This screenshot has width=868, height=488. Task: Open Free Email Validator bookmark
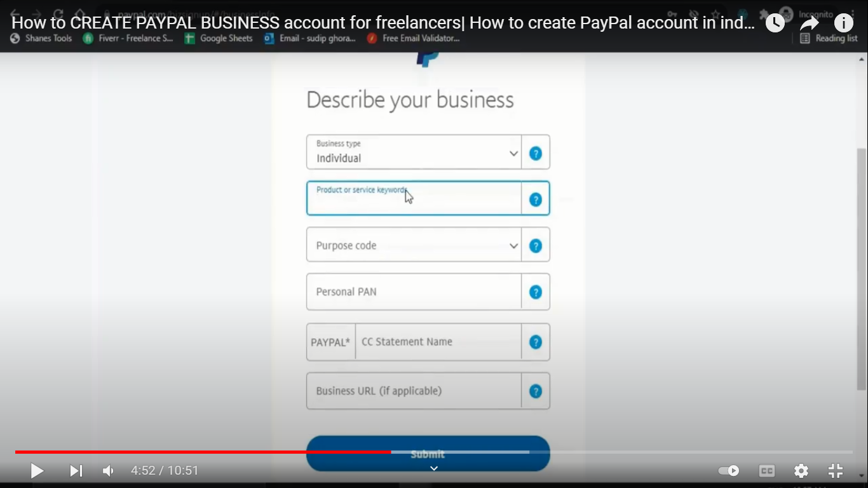click(x=412, y=38)
